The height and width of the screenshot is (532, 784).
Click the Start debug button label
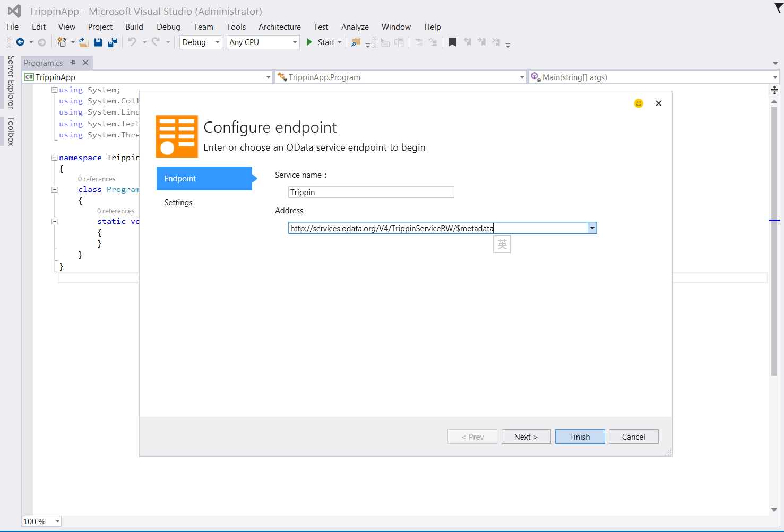pos(326,42)
